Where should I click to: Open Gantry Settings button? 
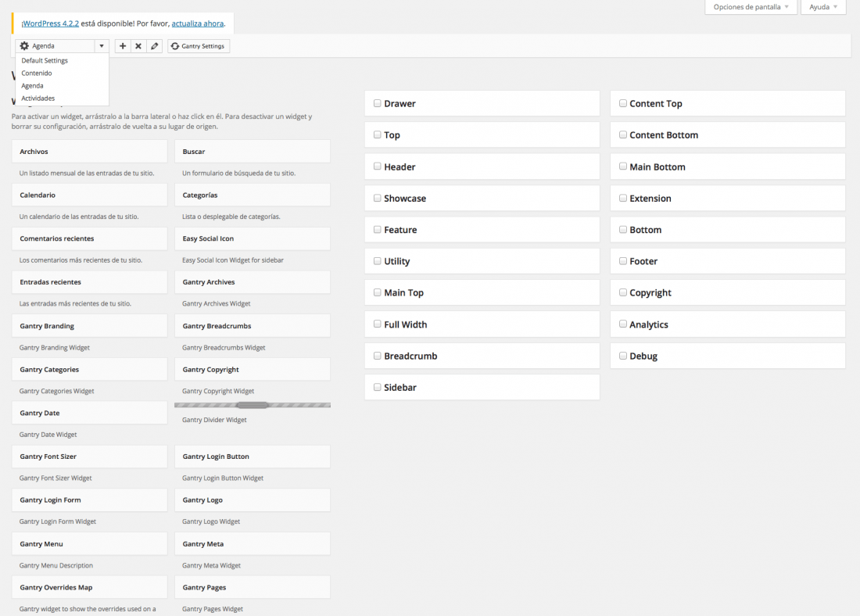(199, 46)
